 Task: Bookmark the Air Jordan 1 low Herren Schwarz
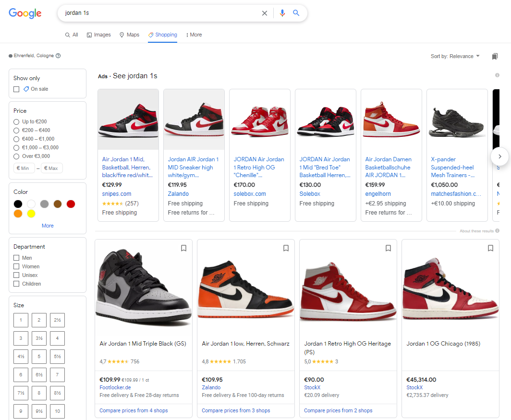(286, 248)
